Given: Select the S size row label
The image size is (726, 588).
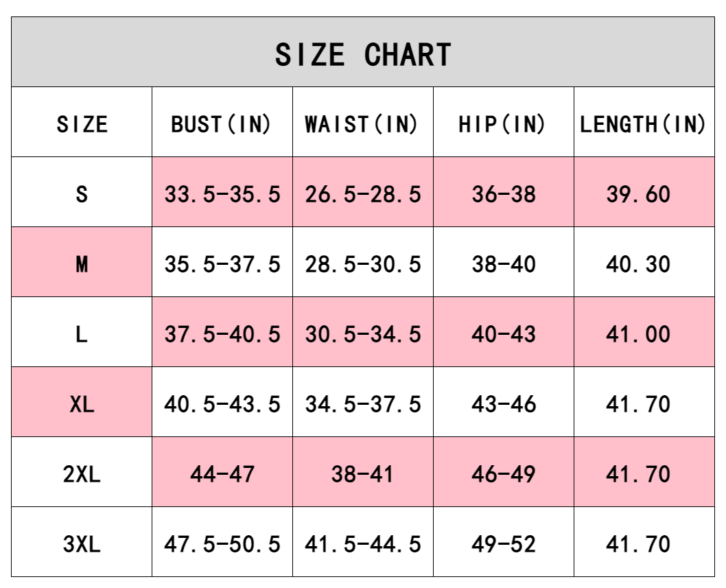Looking at the screenshot, I should point(82,194).
